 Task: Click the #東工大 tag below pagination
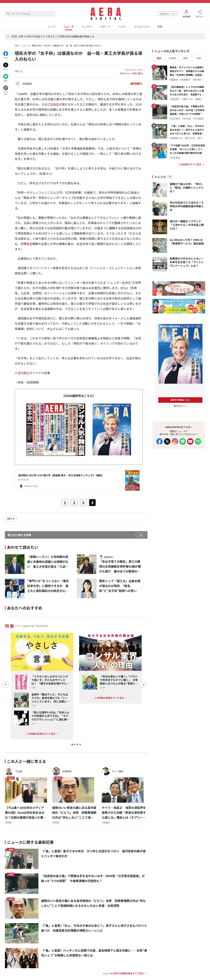[11, 519]
